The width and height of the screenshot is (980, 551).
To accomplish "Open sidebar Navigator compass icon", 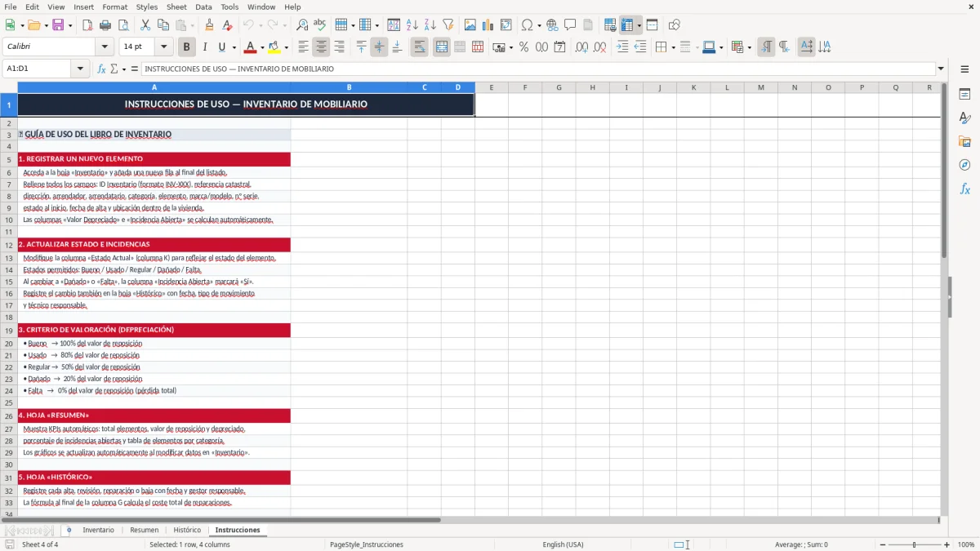I will (x=964, y=165).
